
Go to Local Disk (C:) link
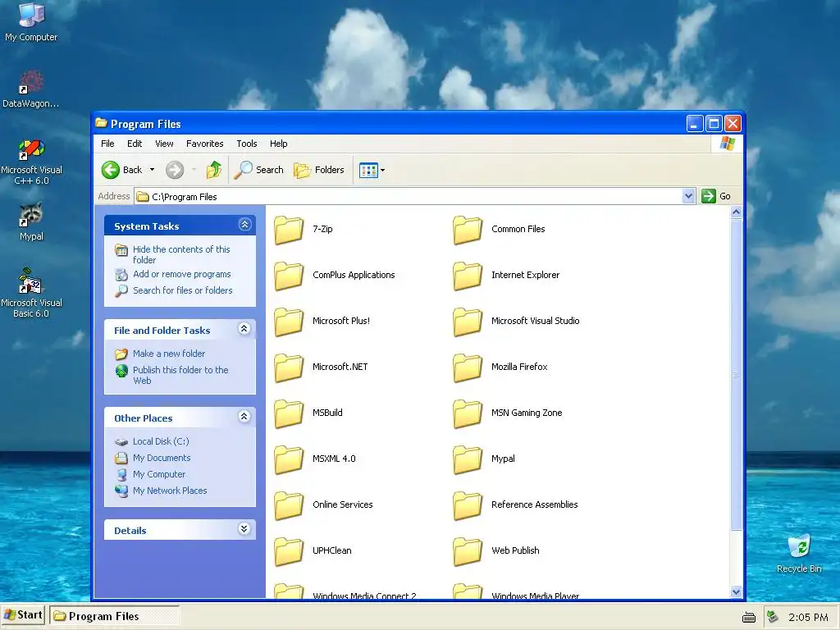(x=161, y=441)
